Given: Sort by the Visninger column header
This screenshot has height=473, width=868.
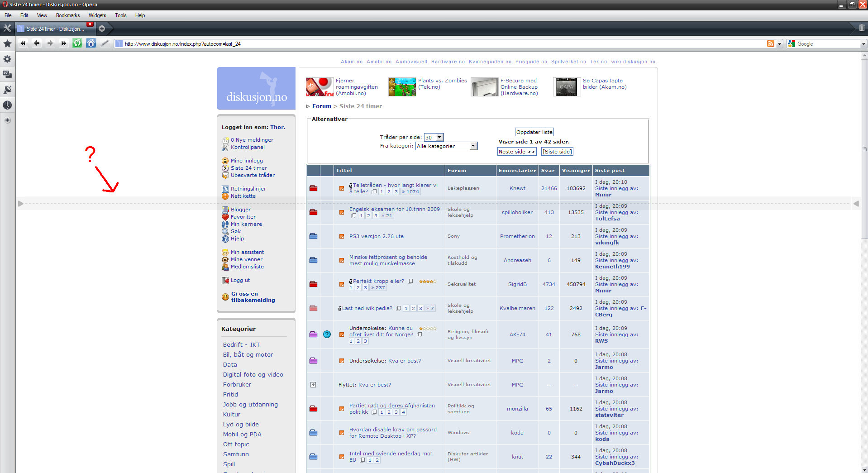Looking at the screenshot, I should [x=576, y=171].
